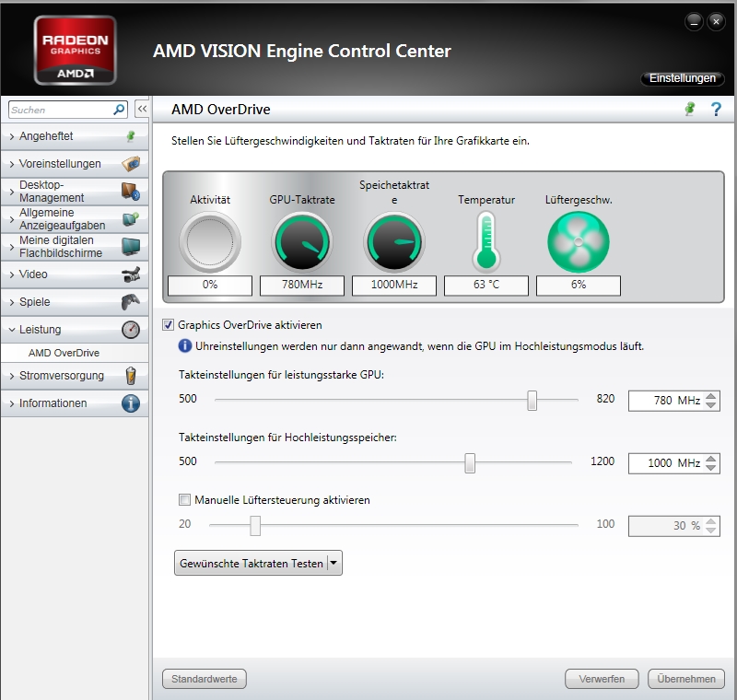Open dropdown arrow of Gewünschte Taktraten Testen
The height and width of the screenshot is (700, 737).
[333, 563]
